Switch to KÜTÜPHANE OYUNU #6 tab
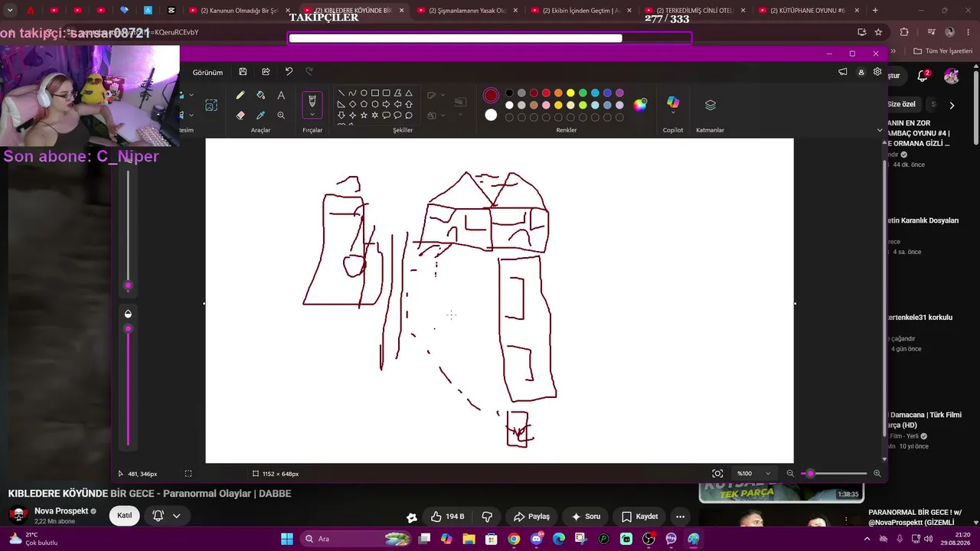 tap(808, 11)
